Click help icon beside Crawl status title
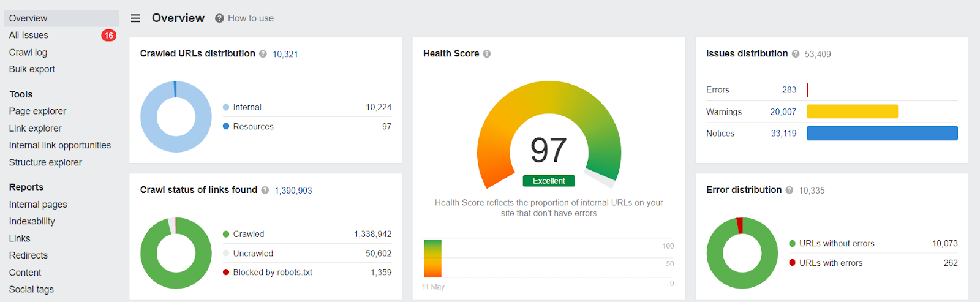This screenshot has width=980, height=302. pyautogui.click(x=265, y=191)
